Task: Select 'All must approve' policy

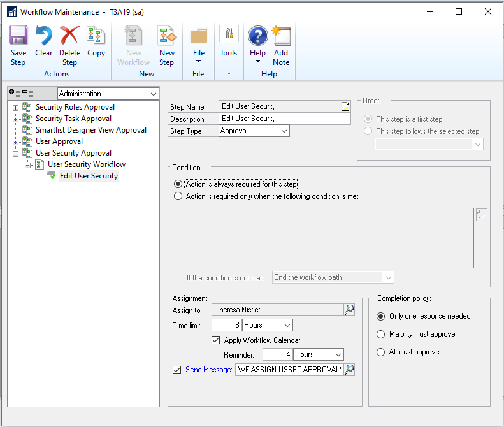Action: 380,352
